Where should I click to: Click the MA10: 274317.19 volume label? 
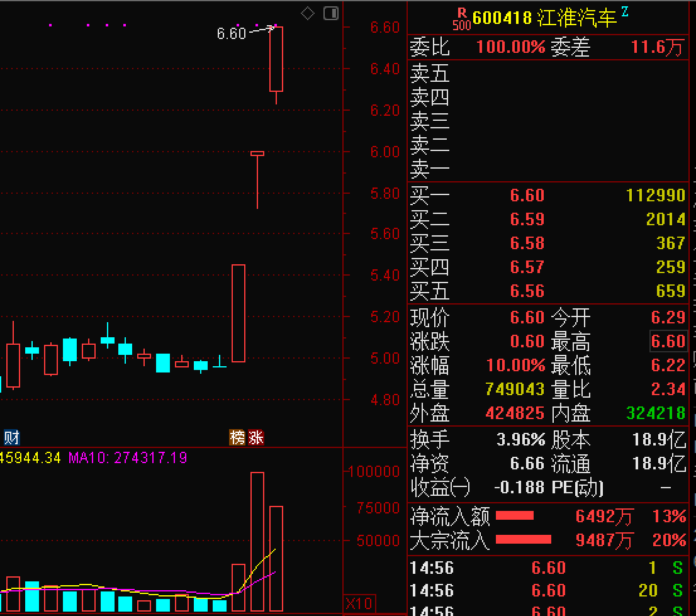(128, 457)
